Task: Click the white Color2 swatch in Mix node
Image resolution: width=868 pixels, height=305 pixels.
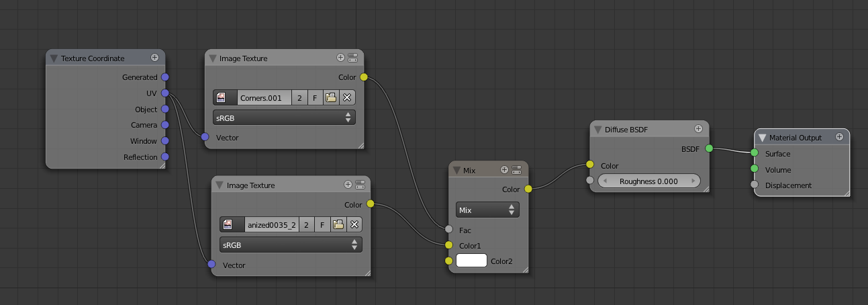Action: tap(471, 261)
